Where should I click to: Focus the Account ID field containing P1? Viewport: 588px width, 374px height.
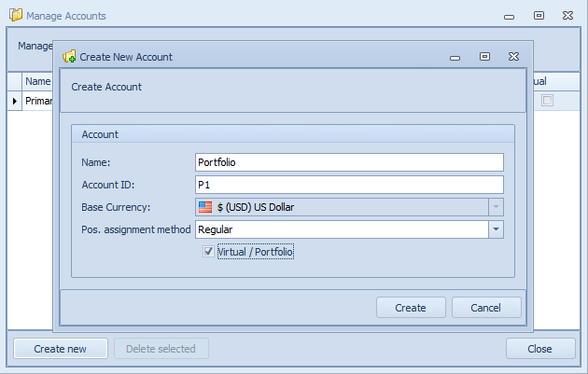(349, 185)
